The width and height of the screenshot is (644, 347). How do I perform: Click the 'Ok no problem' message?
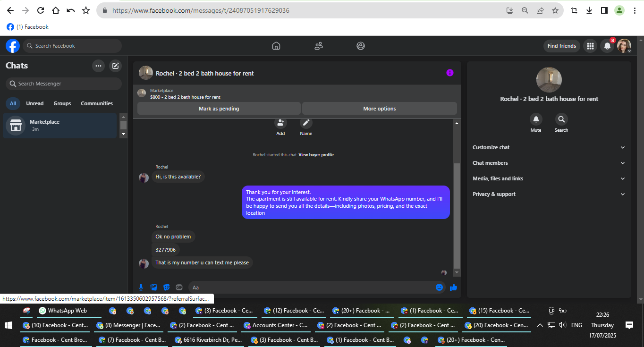click(x=173, y=237)
